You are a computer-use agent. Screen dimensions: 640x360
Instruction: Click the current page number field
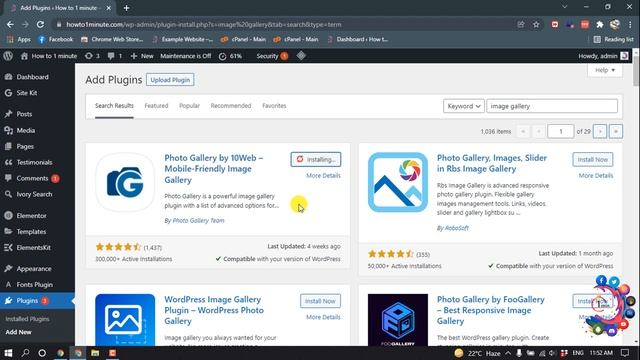coord(560,131)
